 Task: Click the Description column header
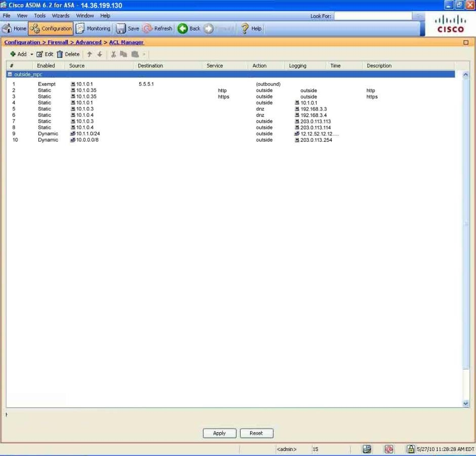pyautogui.click(x=408, y=66)
